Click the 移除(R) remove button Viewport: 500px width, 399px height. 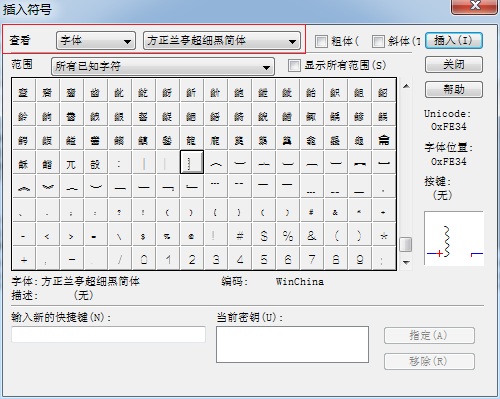tap(429, 361)
